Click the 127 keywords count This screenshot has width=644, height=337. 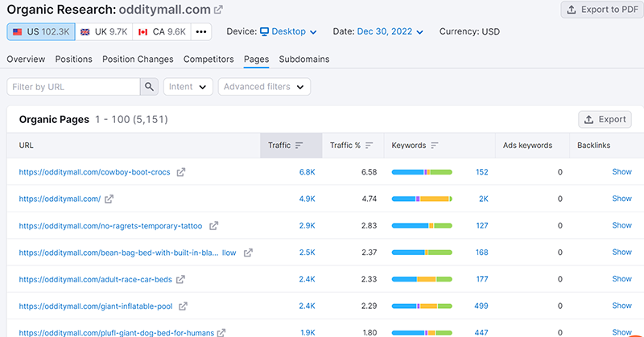[x=481, y=226]
